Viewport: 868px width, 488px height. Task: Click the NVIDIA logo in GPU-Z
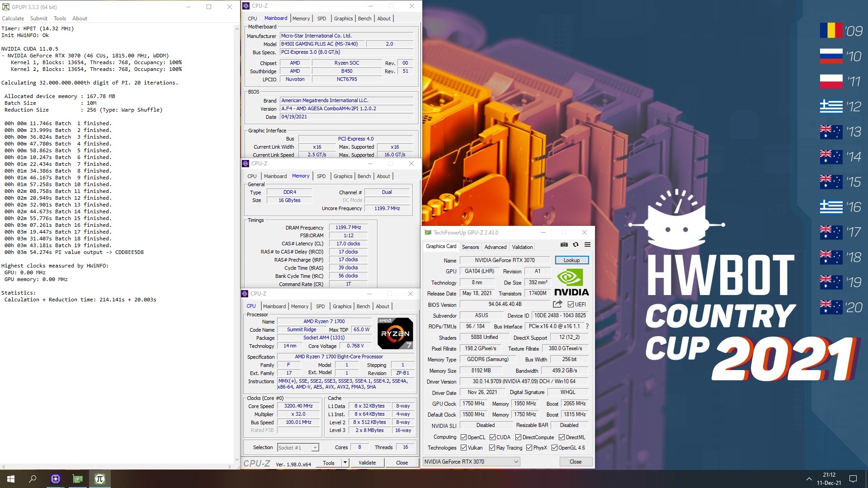pos(571,282)
